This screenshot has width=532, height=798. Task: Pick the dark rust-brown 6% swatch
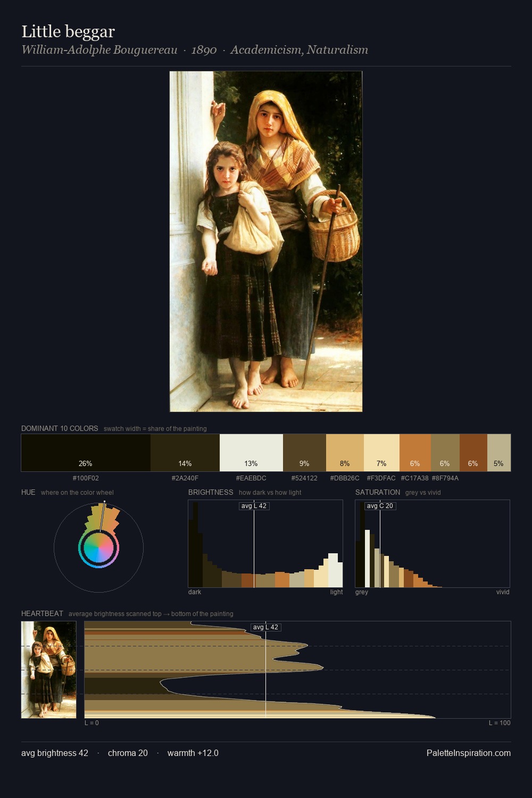click(473, 453)
